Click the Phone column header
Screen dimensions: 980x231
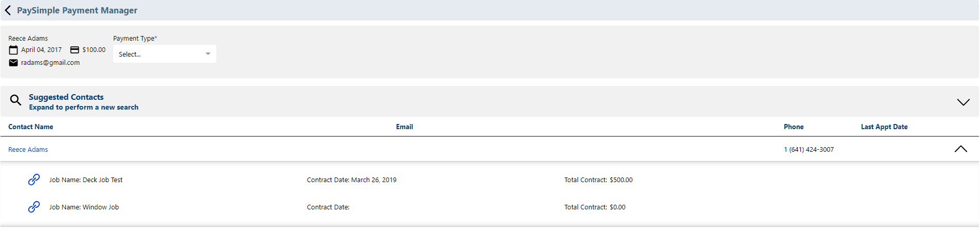pyautogui.click(x=794, y=127)
